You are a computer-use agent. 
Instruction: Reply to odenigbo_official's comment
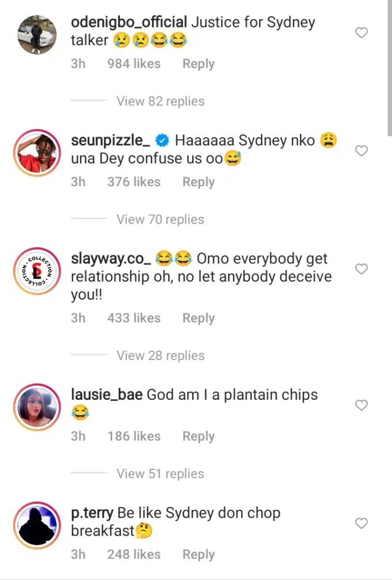point(198,64)
